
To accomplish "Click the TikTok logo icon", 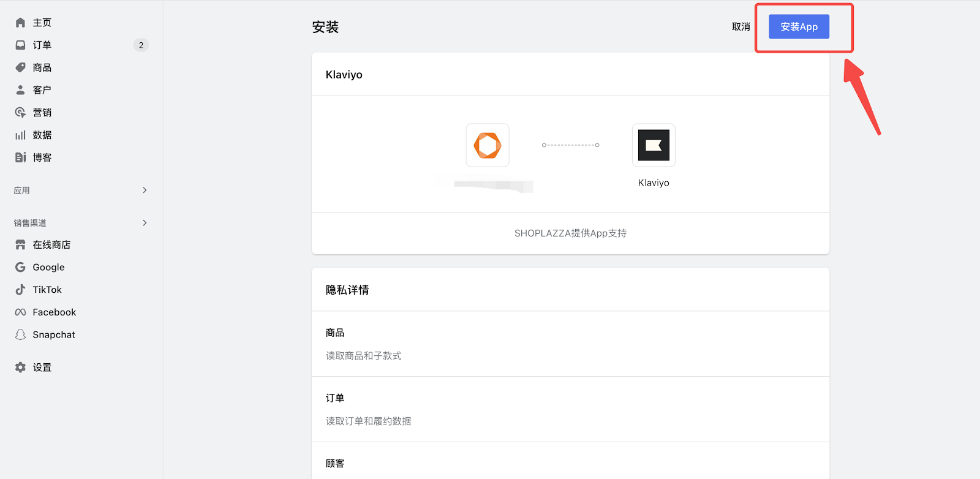I will [x=20, y=290].
